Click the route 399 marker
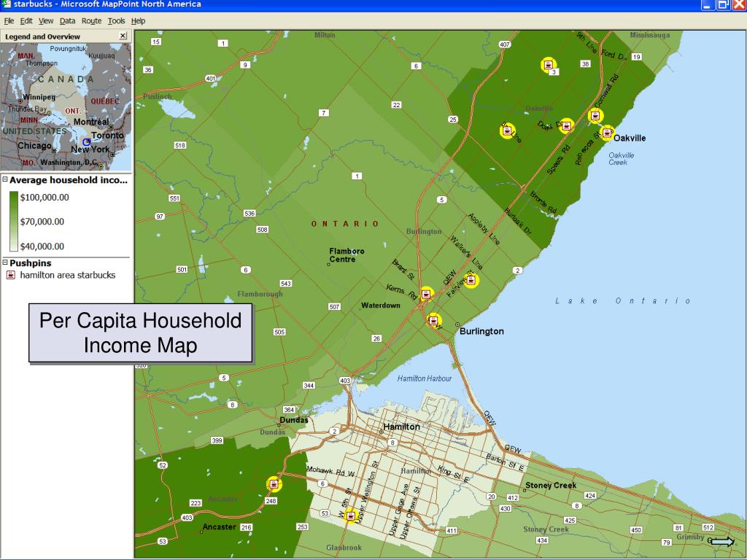Image resolution: width=747 pixels, height=560 pixels. pos(217,440)
